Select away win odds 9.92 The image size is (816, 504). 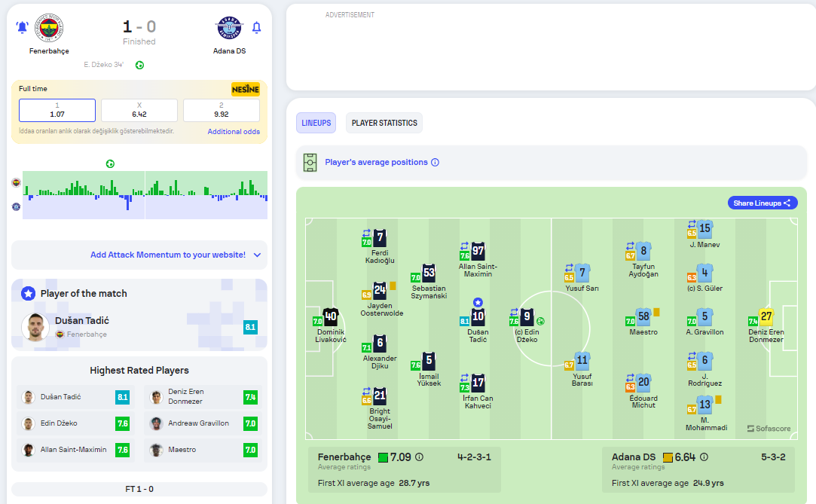222,110
